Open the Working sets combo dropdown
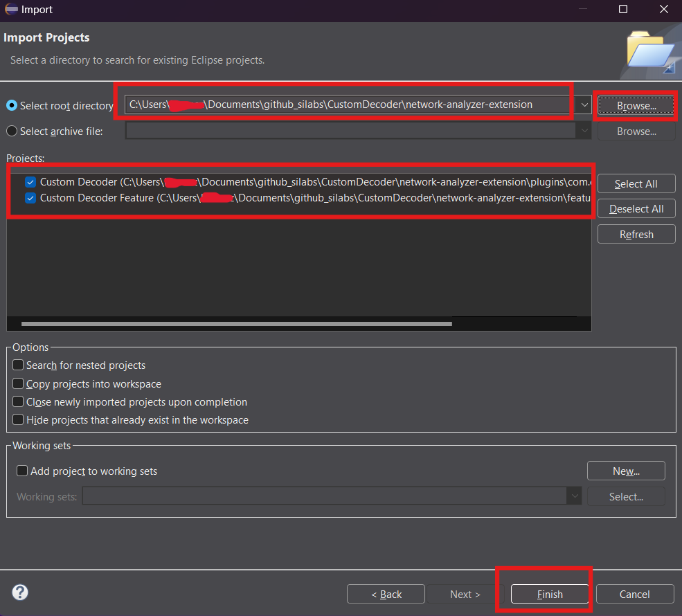 coord(575,496)
